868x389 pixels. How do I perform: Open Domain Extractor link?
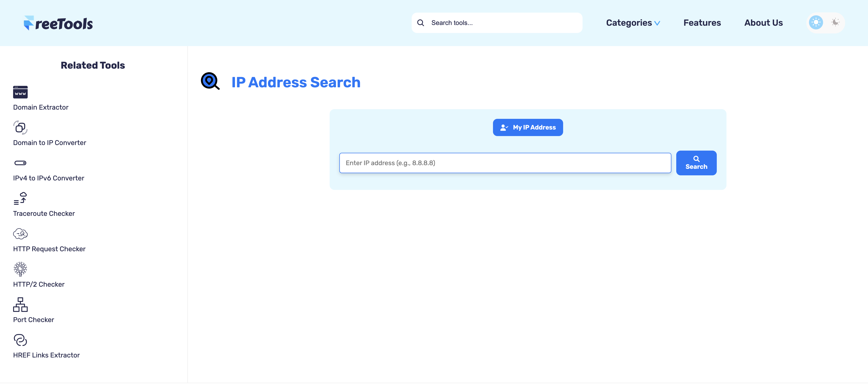click(41, 107)
